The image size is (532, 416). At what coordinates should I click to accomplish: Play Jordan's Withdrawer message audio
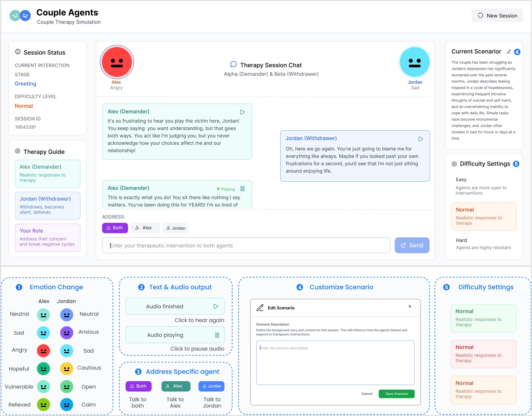[x=421, y=139]
